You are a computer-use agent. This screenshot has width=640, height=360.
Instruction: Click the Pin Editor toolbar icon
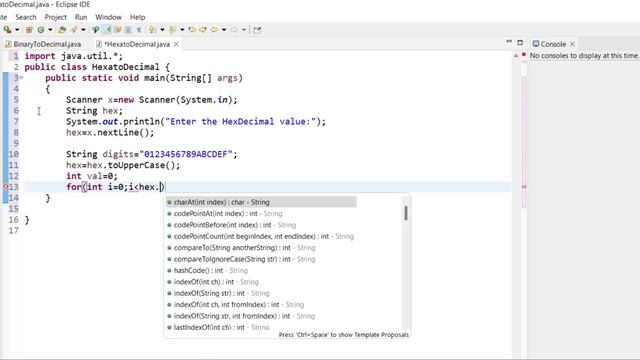tap(257, 30)
